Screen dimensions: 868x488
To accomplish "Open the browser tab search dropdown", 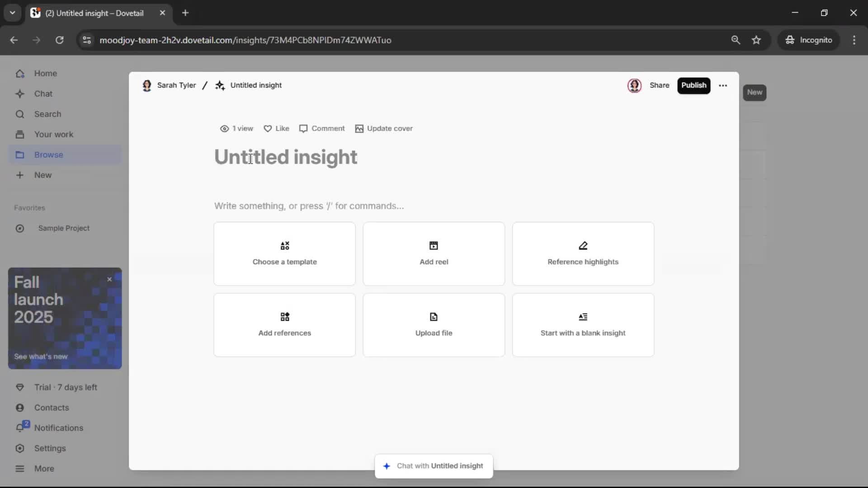I will pos(12,13).
